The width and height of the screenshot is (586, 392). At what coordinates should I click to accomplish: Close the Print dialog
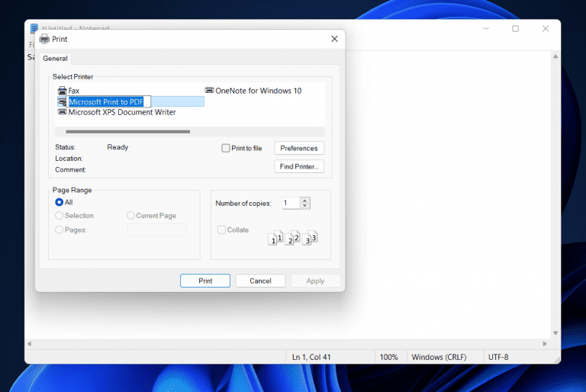tap(334, 39)
